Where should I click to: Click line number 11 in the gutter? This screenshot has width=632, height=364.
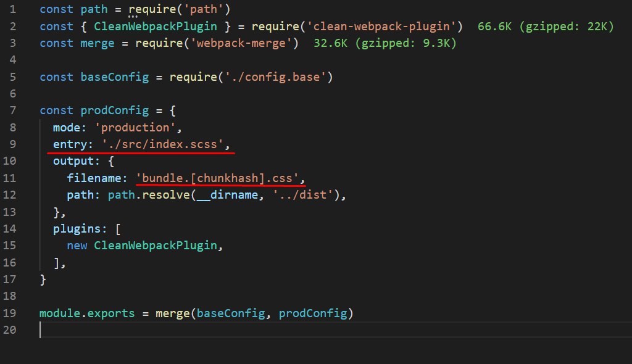[10, 178]
